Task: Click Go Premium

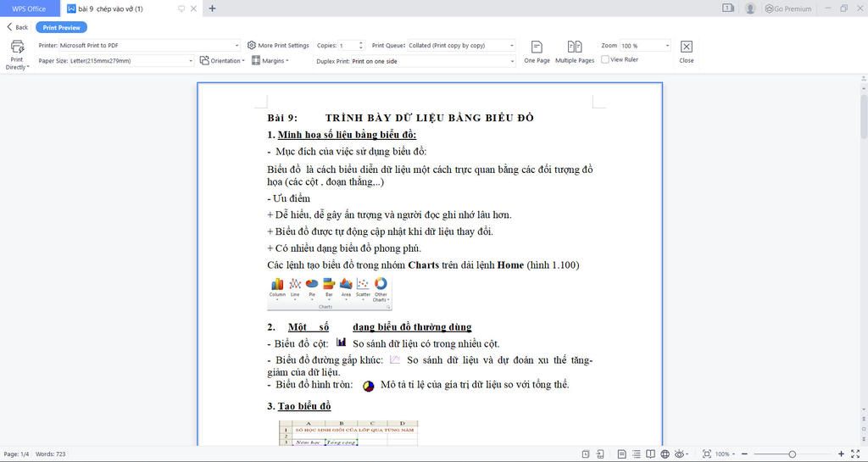Action: [x=788, y=8]
